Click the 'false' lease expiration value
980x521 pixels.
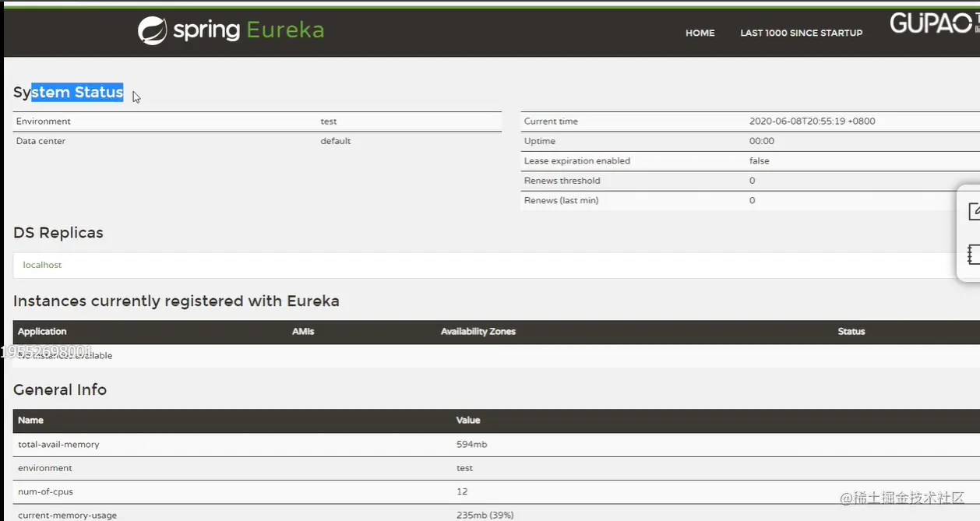(760, 161)
